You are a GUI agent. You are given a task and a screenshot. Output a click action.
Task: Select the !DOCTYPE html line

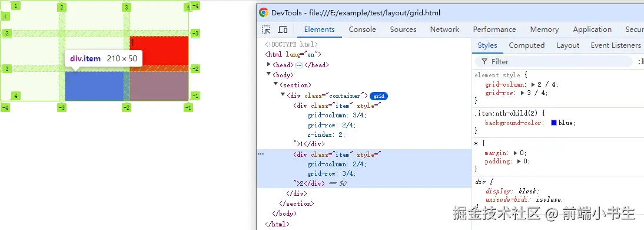291,44
